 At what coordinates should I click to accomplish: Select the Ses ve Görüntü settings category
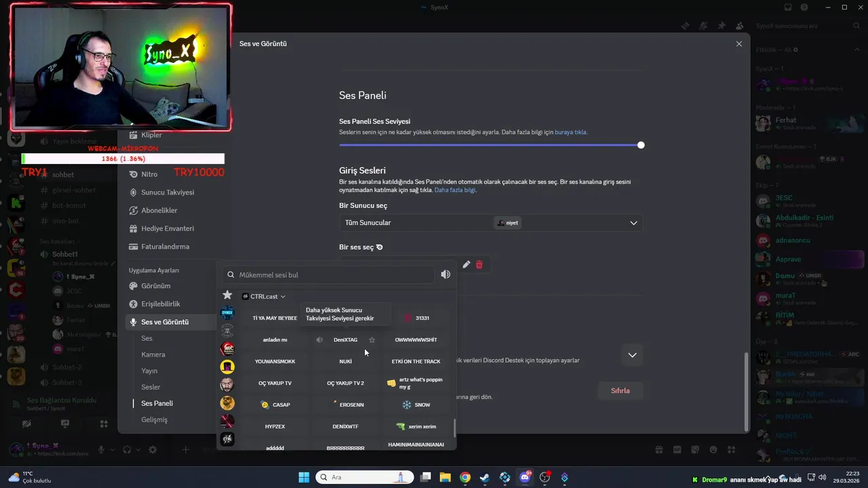tap(170, 322)
